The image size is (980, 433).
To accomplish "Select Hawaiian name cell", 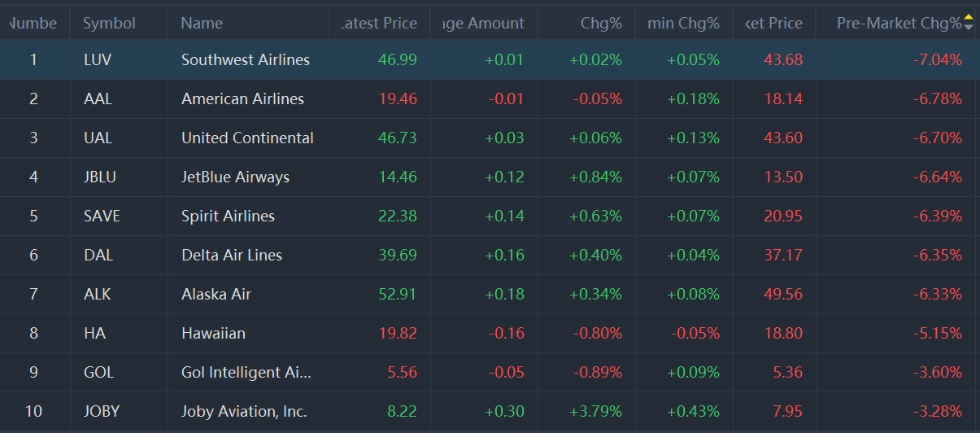I will click(x=213, y=333).
